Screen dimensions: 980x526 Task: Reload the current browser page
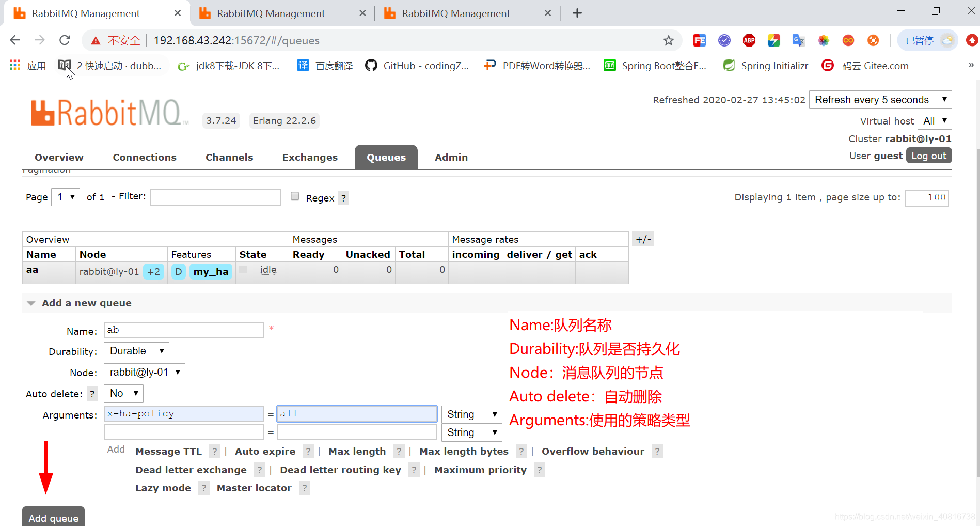click(65, 40)
